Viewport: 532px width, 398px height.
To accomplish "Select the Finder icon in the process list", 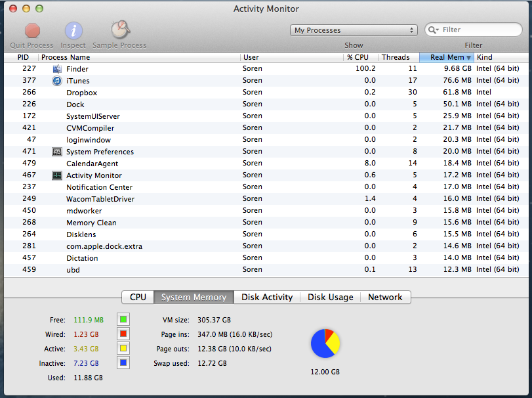I will click(x=57, y=69).
